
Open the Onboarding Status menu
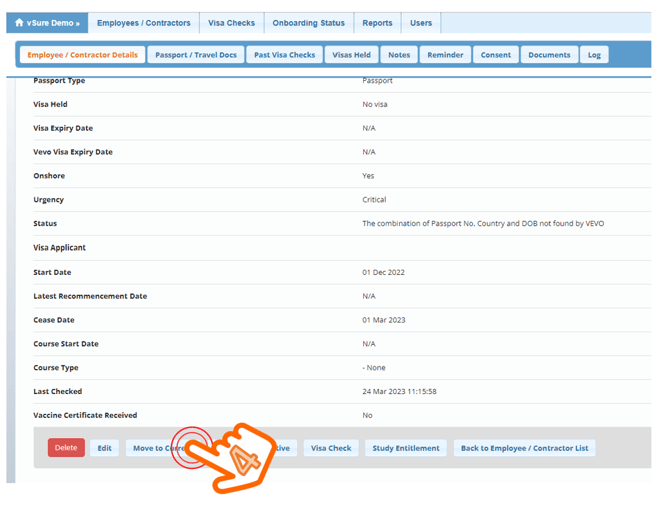pyautogui.click(x=308, y=23)
